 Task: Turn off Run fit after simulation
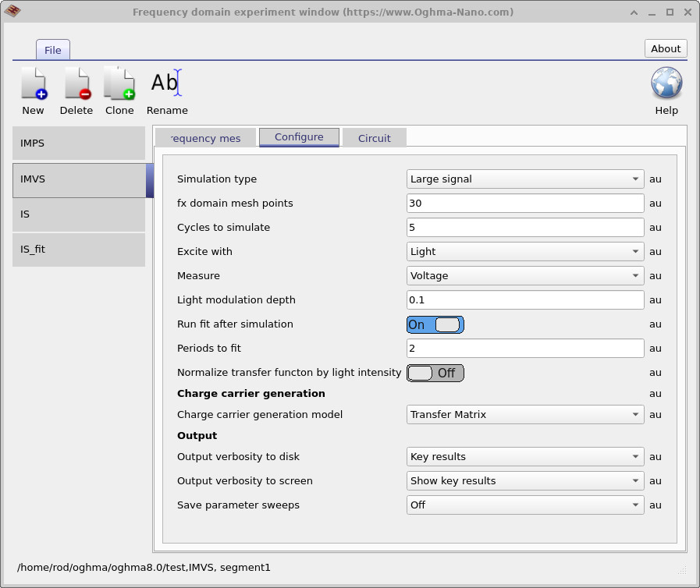pos(435,324)
